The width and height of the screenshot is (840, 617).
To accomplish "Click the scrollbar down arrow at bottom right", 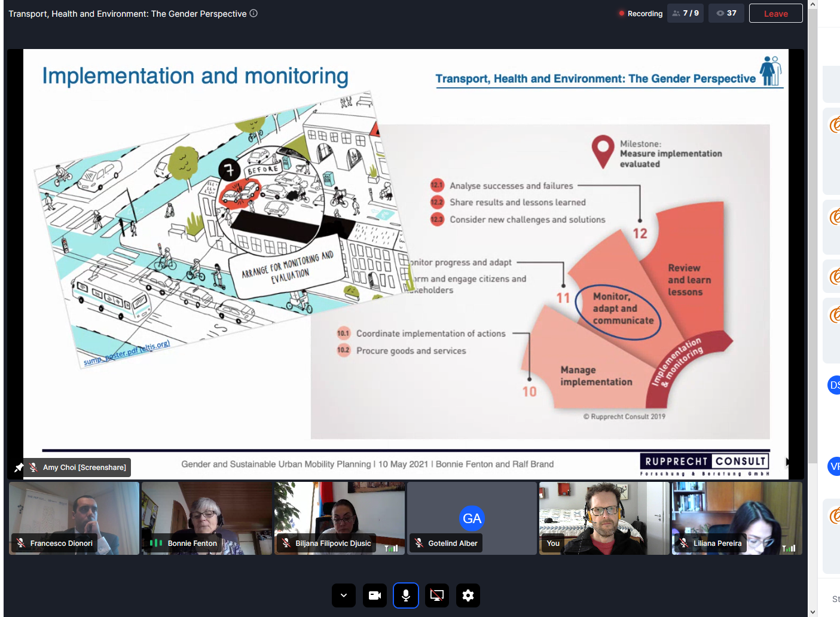I will (x=812, y=612).
